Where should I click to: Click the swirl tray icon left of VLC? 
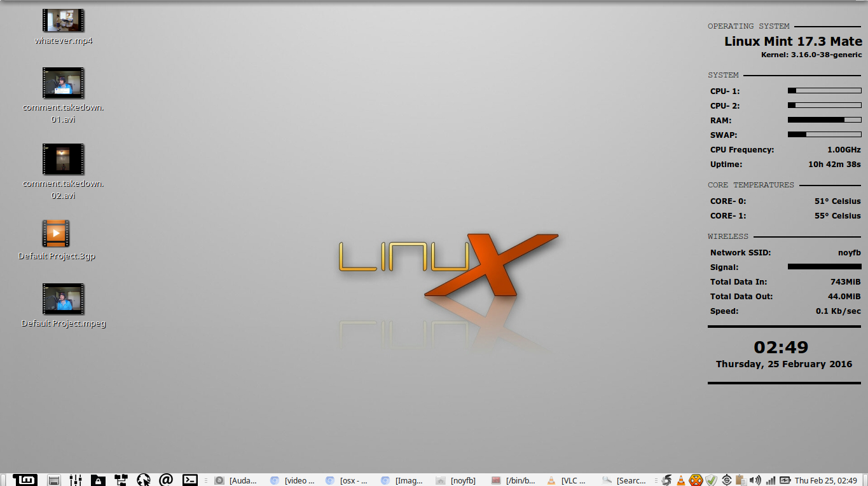pyautogui.click(x=666, y=480)
